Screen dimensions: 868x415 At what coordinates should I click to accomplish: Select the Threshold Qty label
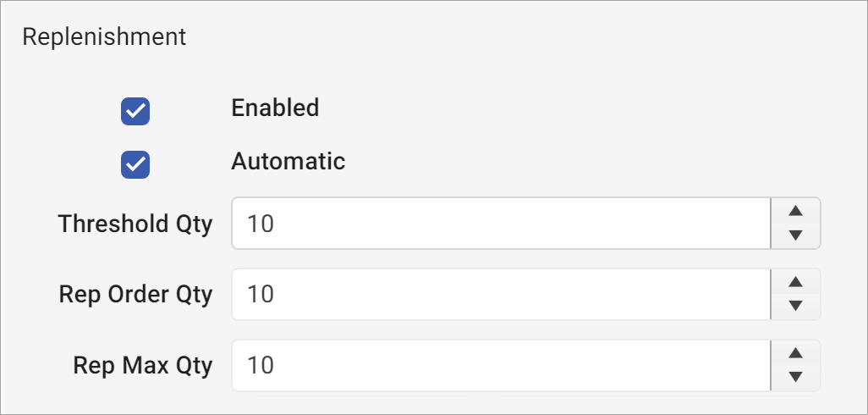(x=135, y=224)
